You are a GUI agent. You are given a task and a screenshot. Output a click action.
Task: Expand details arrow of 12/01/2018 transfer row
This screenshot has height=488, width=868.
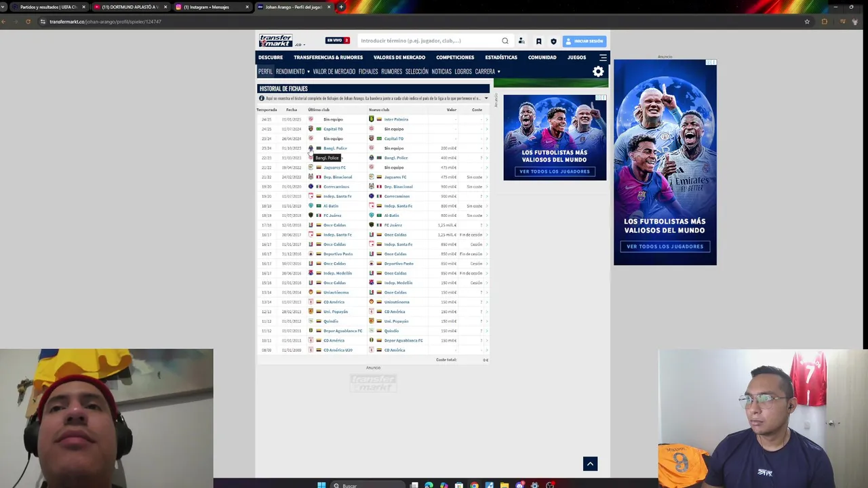coord(486,225)
